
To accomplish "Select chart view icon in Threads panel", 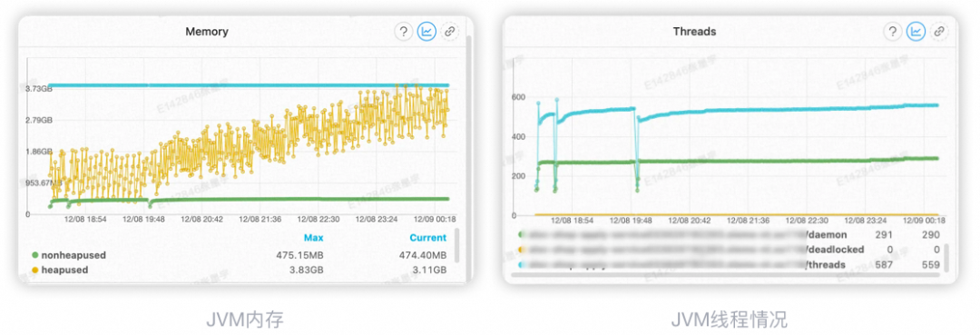I will click(x=916, y=31).
